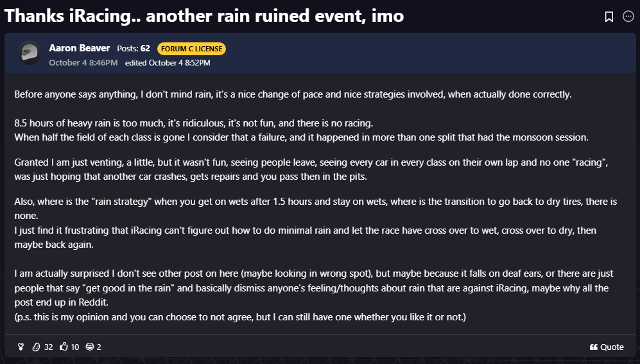Show the 2 laughing reaction count
Screen dimensions: 640x364
99,347
